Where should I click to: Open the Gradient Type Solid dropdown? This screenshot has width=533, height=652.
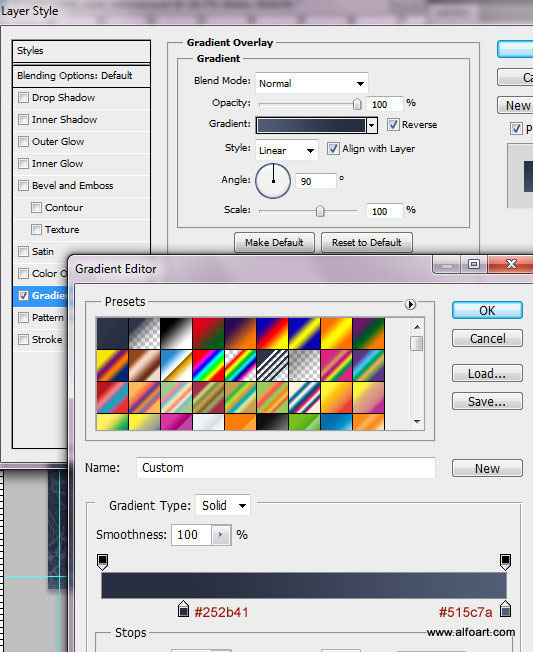[x=223, y=506]
